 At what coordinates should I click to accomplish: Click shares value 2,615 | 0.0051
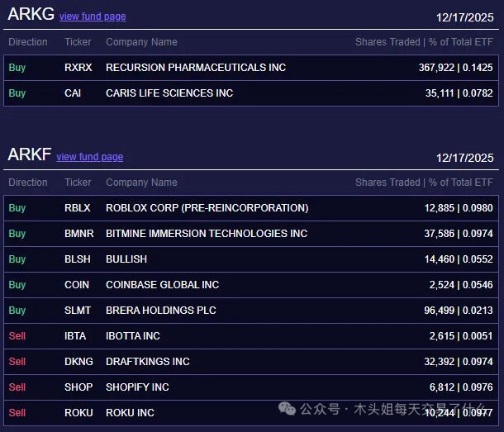[x=461, y=336]
